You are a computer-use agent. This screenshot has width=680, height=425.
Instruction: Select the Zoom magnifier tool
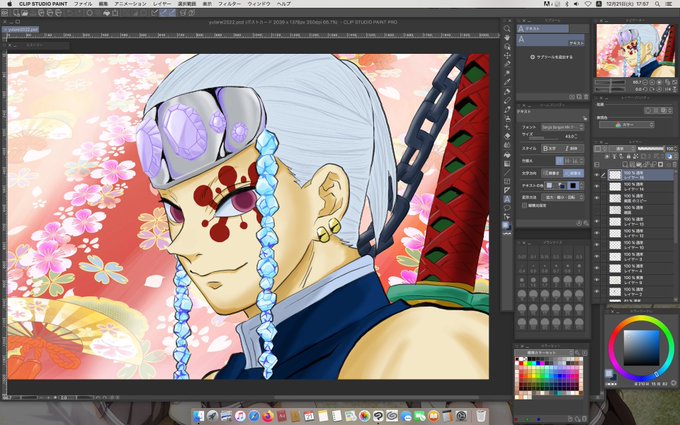pos(507,29)
